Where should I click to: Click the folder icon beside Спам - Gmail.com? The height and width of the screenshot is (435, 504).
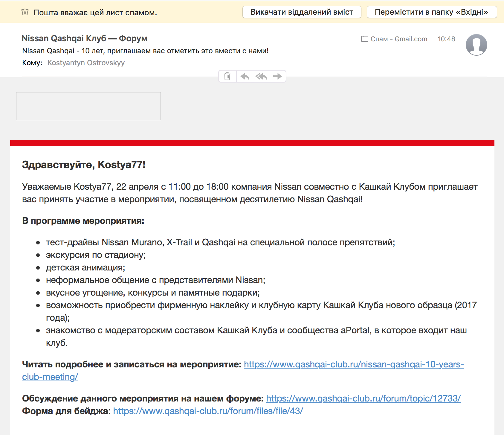[364, 39]
